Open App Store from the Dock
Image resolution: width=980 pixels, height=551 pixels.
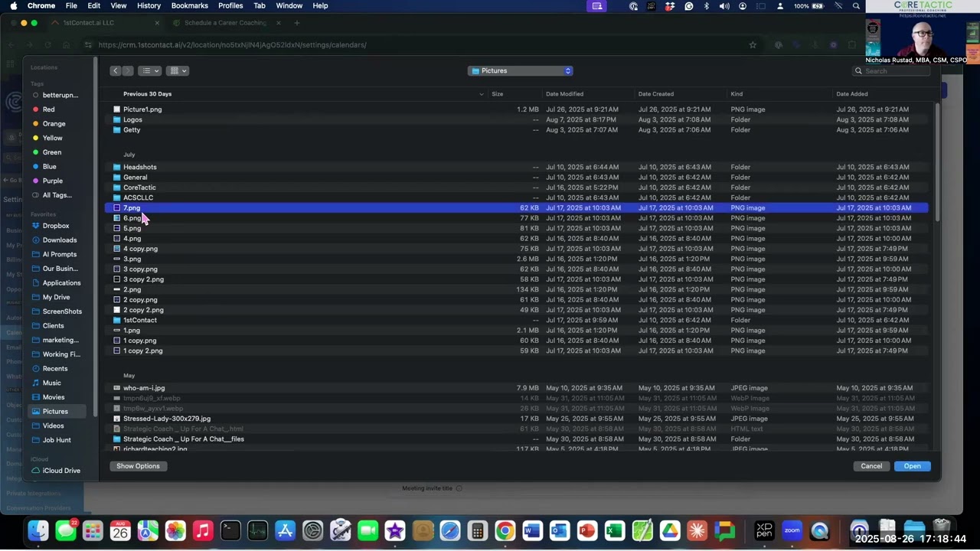point(285,530)
